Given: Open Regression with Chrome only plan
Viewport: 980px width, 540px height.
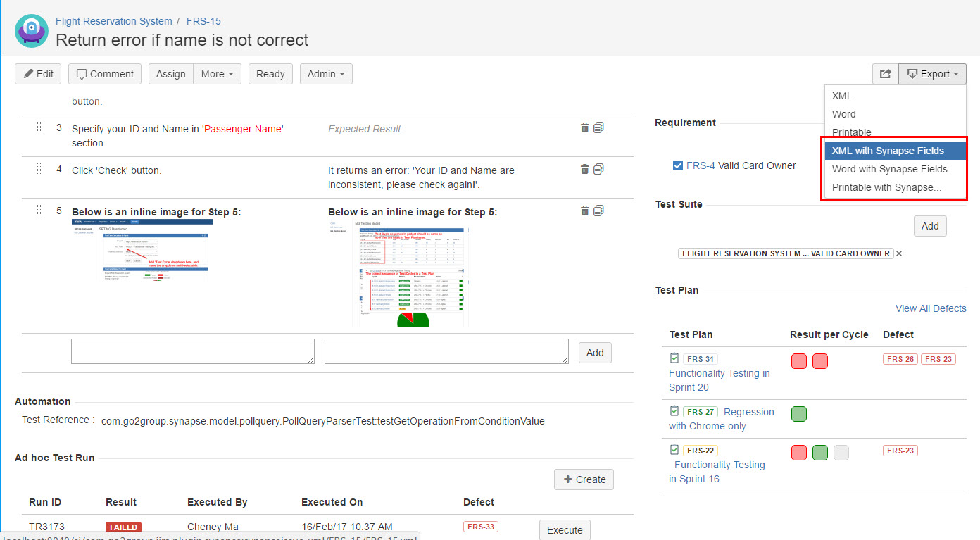Looking at the screenshot, I should [721, 419].
